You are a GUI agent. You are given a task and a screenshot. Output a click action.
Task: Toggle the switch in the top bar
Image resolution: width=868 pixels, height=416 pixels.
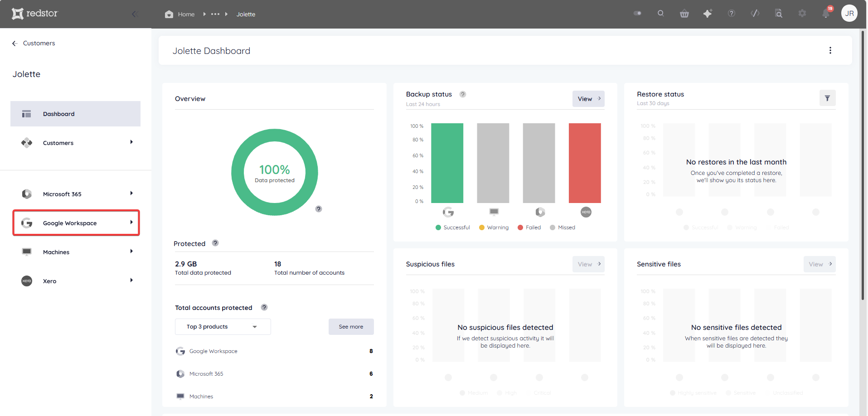click(x=637, y=14)
